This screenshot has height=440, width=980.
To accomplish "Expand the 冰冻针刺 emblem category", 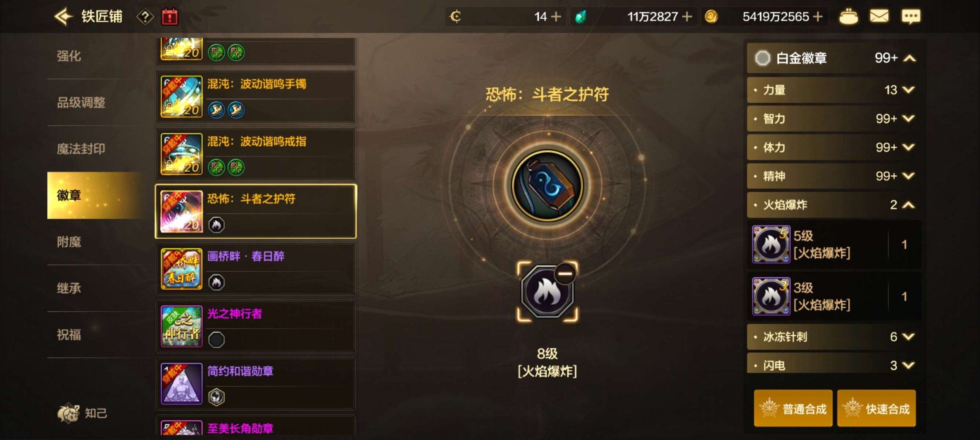I will (909, 337).
